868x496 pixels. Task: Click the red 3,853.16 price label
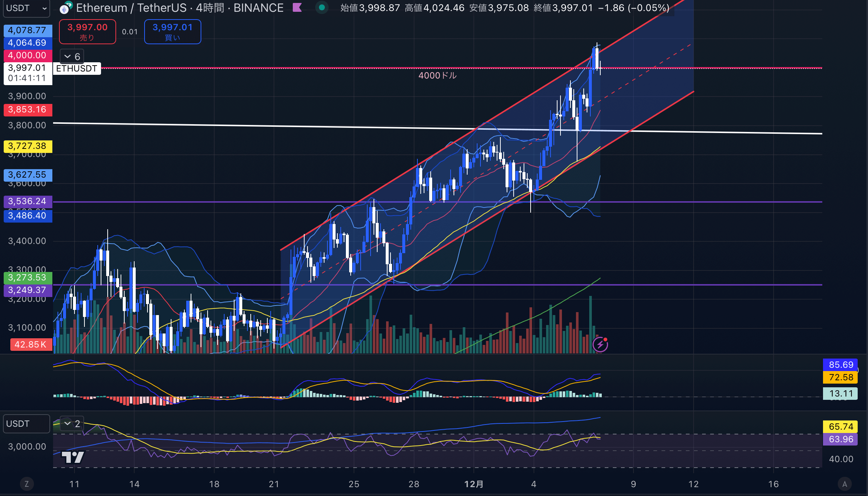pos(28,109)
